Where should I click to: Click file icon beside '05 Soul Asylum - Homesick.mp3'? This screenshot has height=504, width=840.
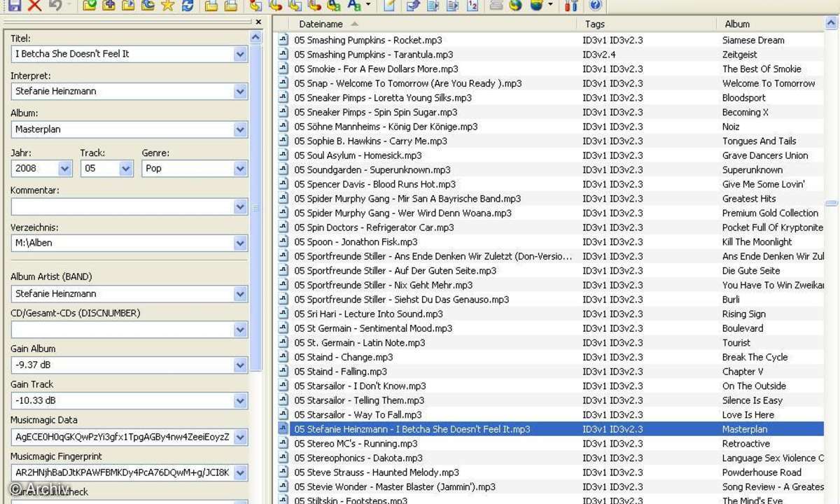[x=283, y=155]
